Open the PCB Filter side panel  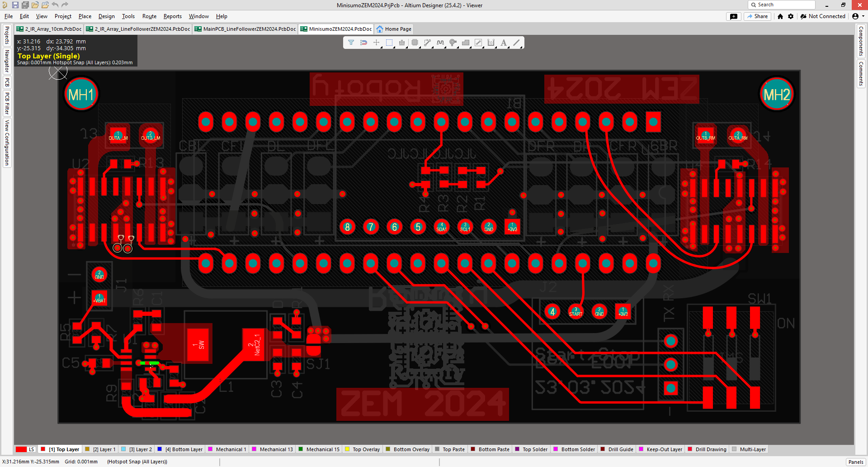pyautogui.click(x=7, y=103)
